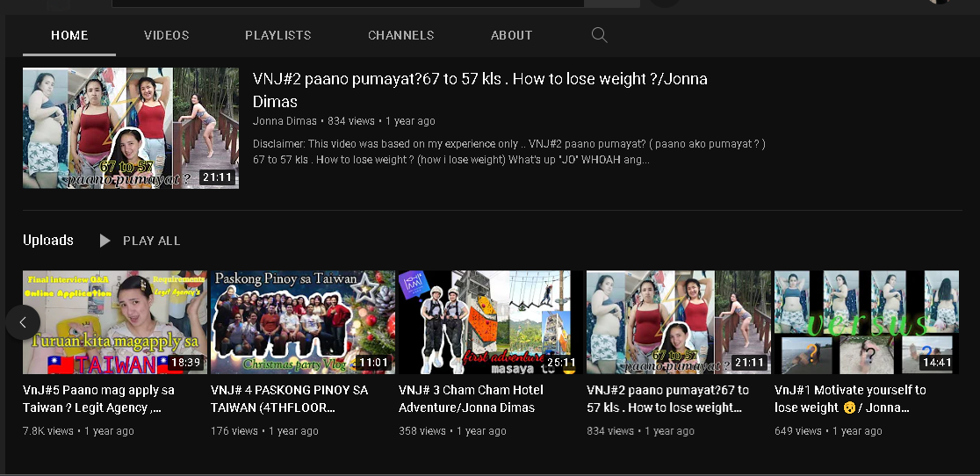Viewport: 980px width, 476px height.
Task: Click the previous arrow on Uploads carousel
Action: [x=23, y=322]
